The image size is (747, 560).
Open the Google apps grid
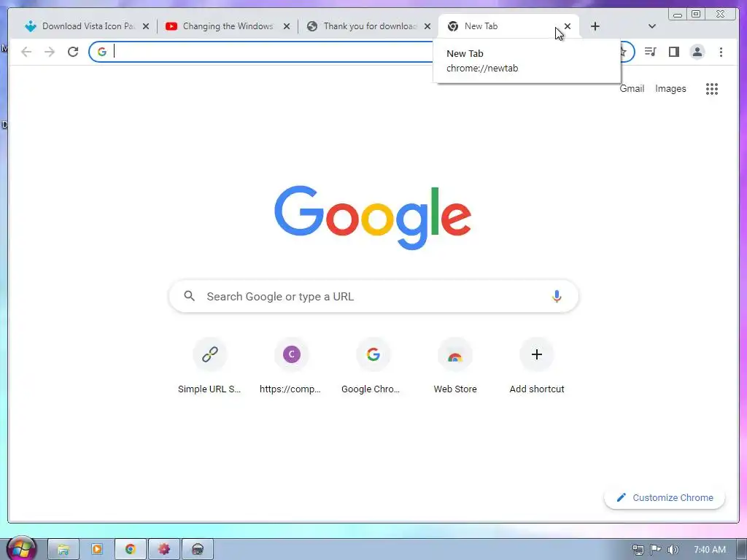[x=712, y=88]
